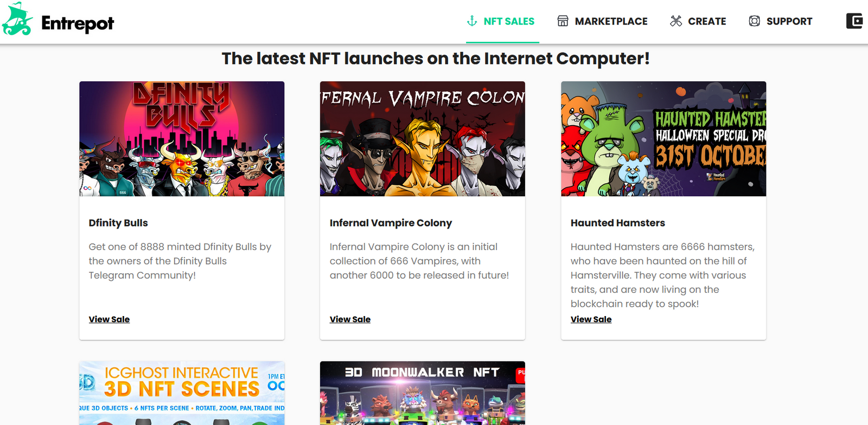This screenshot has width=868, height=425.
Task: Click the Dfinity Bulls description text
Action: [x=180, y=261]
